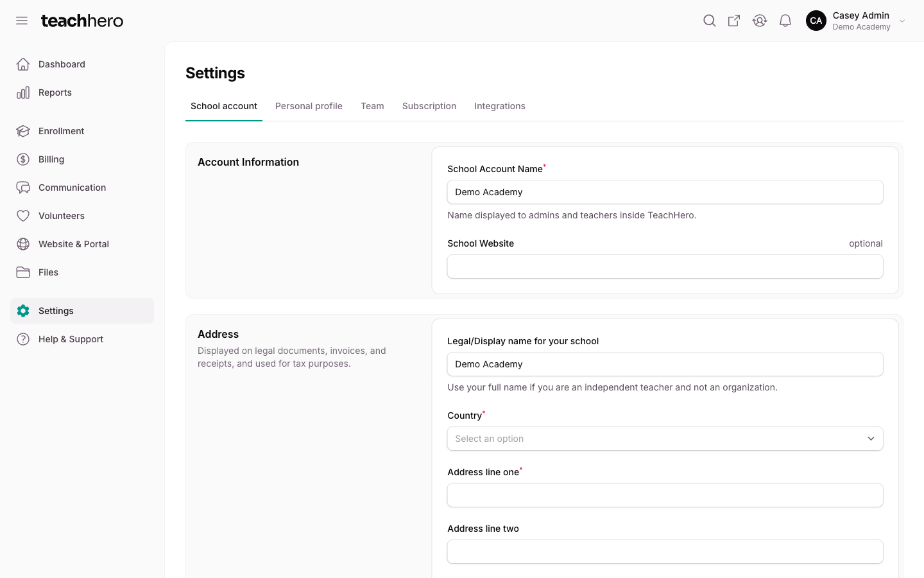Click the Billing dollar icon
Screen dimensions: 924x578
(x=23, y=159)
